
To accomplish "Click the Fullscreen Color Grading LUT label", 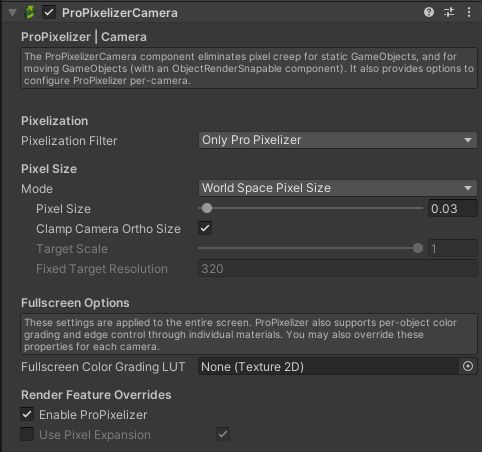I will pos(103,367).
